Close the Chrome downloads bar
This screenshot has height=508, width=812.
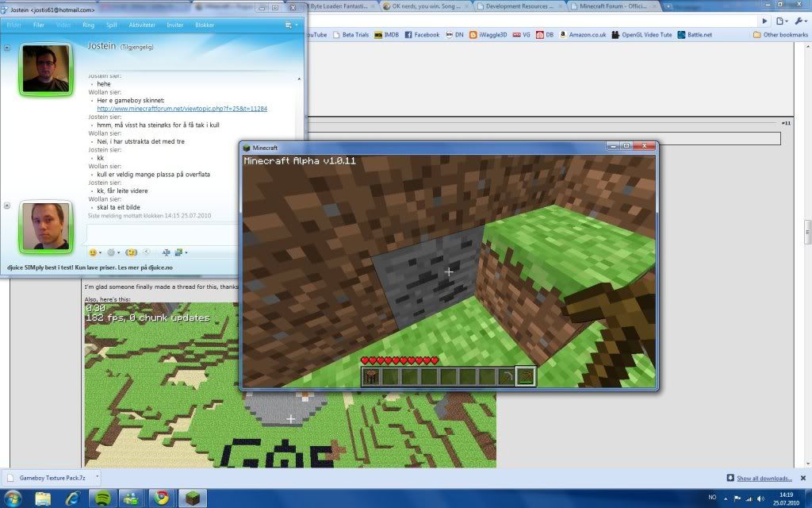[802, 478]
